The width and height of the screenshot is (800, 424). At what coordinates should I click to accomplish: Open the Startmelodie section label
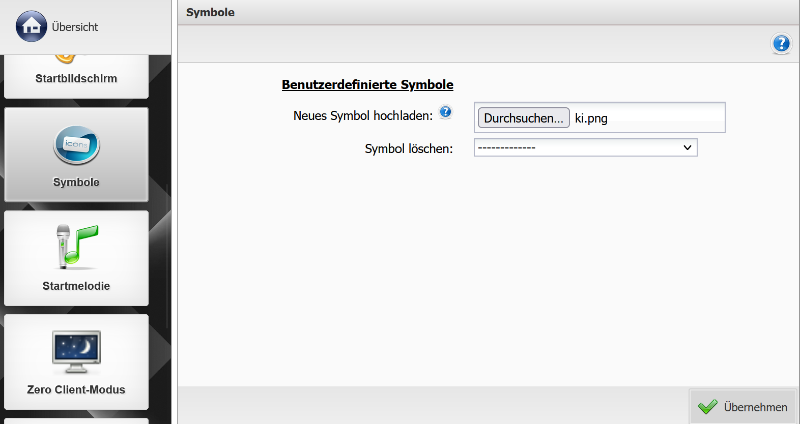(76, 286)
